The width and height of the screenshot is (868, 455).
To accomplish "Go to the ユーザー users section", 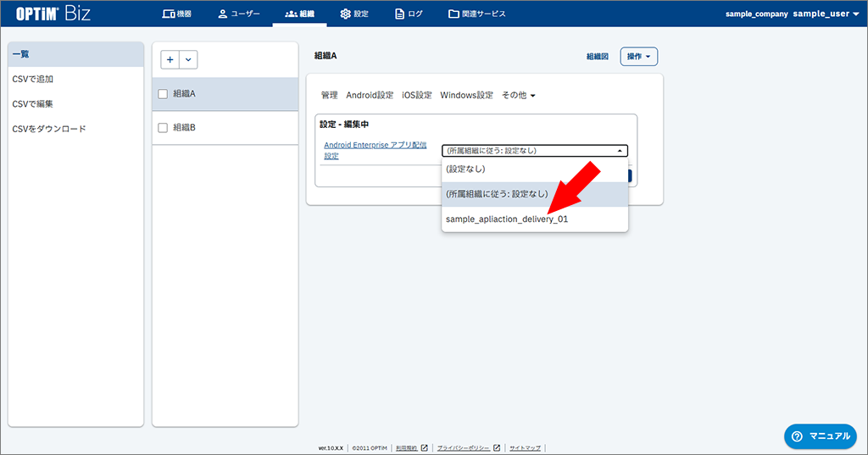I will tap(239, 14).
